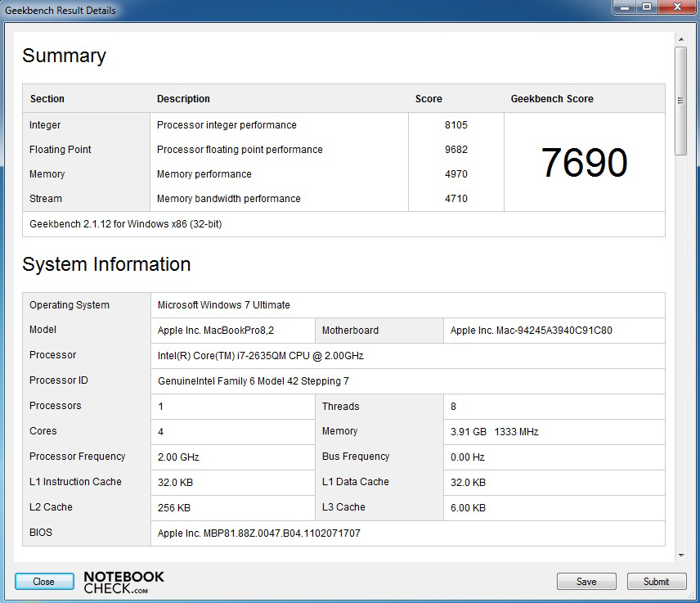Screen dimensions: 700x603
Task: Click the scrollbar up arrow
Action: 680,38
